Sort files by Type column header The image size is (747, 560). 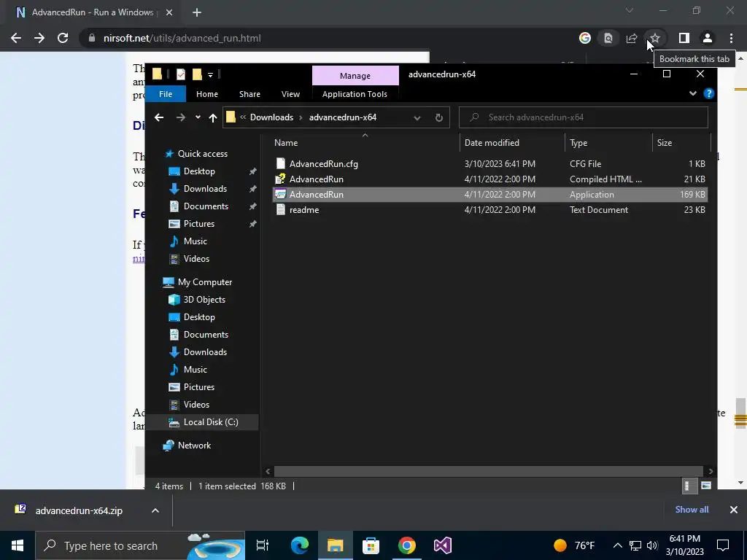[608, 142]
